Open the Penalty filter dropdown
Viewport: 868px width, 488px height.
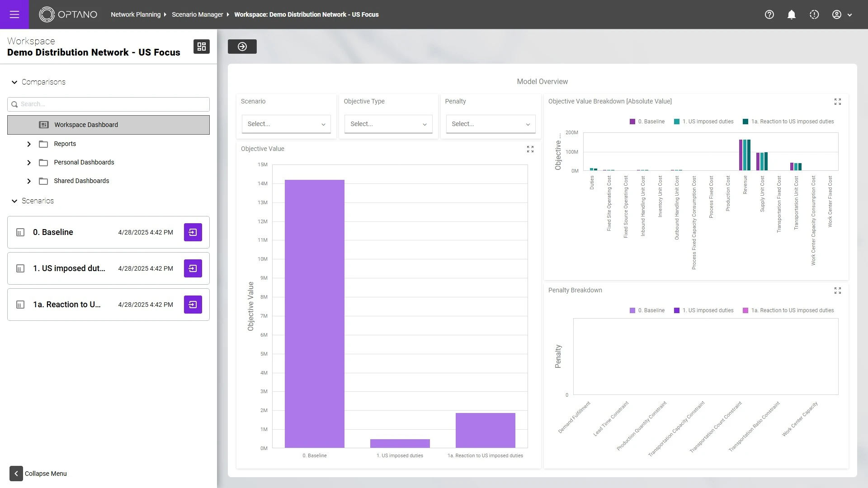491,124
